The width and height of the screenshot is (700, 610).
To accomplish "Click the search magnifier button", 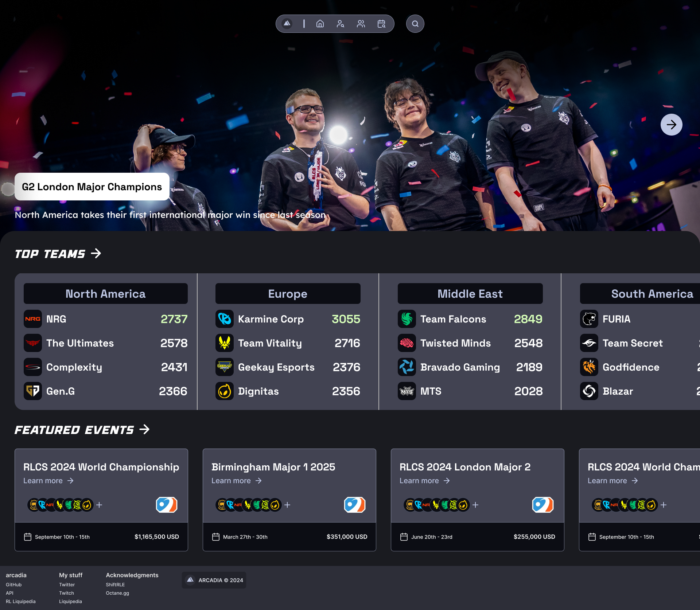I will click(x=415, y=24).
